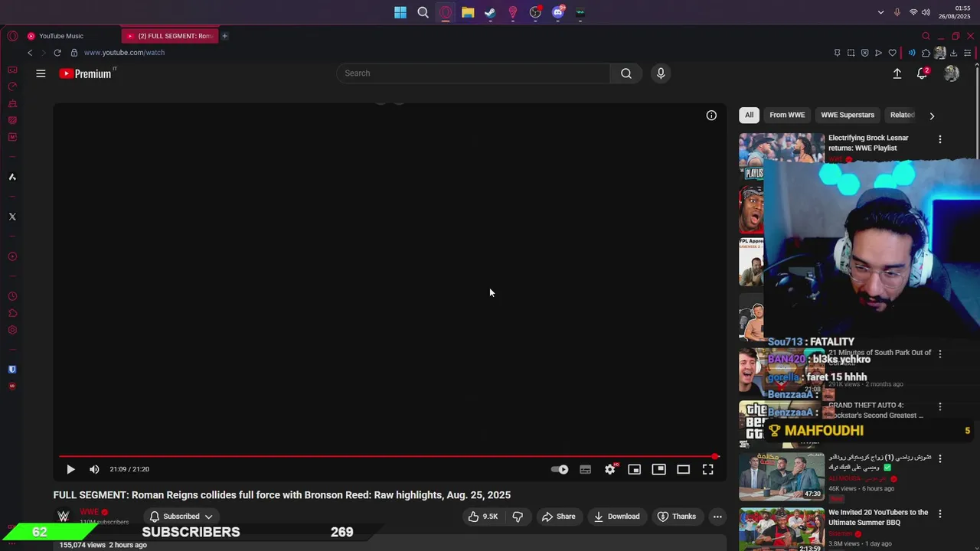Go back with the browser back arrow

pos(30,53)
